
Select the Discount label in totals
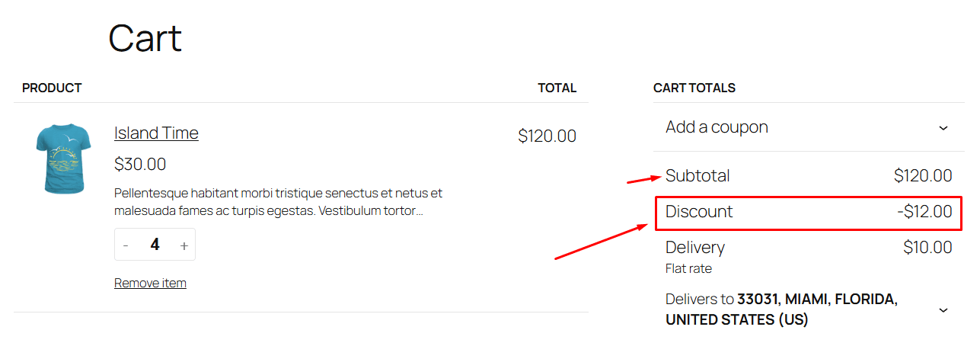click(699, 212)
